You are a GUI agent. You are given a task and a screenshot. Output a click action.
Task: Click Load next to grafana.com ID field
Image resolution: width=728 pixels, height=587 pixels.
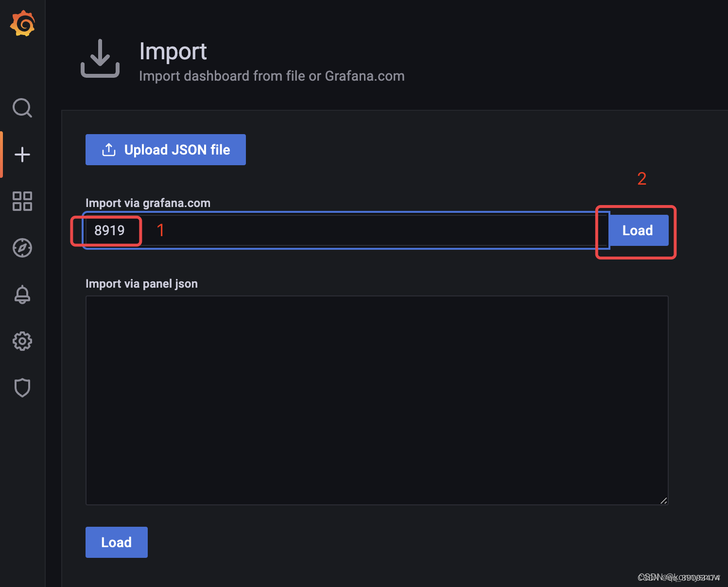(638, 230)
